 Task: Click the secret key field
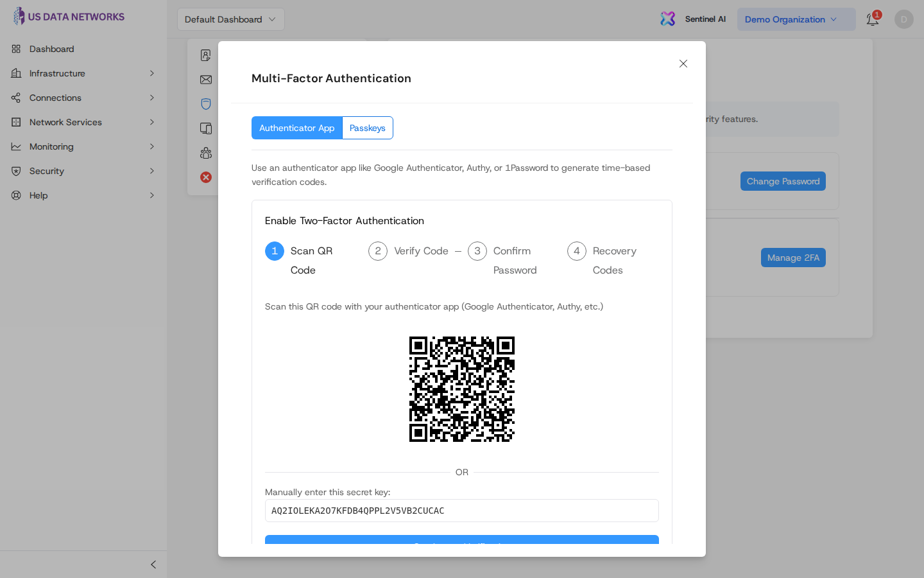462,511
